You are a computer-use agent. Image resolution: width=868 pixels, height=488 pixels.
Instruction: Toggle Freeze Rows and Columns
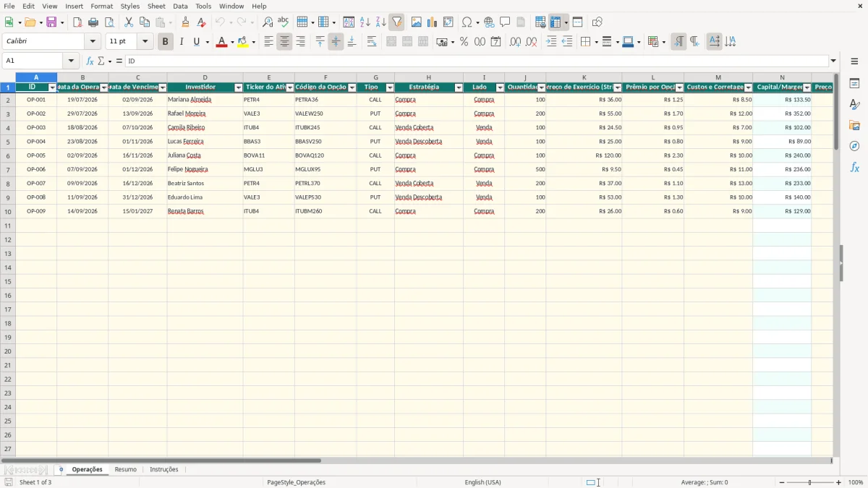(555, 22)
